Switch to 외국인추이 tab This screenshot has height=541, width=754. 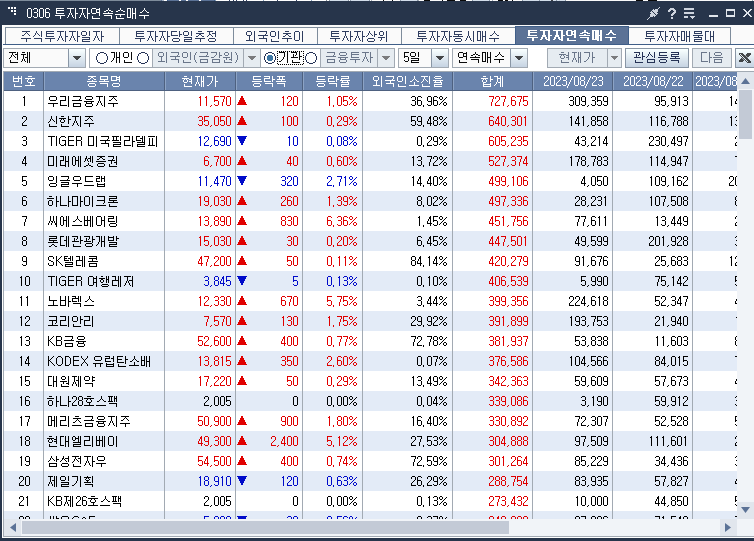point(275,36)
